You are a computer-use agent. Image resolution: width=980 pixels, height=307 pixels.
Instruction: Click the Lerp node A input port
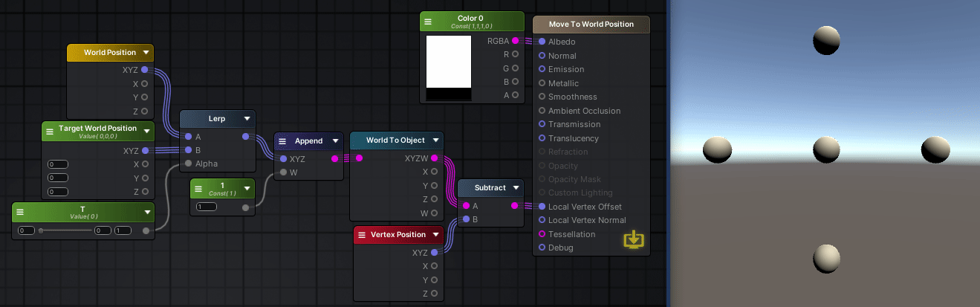pyautogui.click(x=188, y=136)
